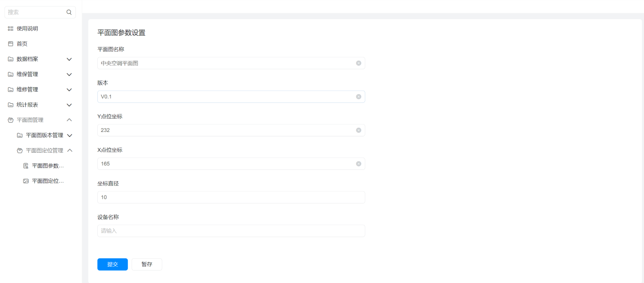Image resolution: width=644 pixels, height=283 pixels.
Task: Click the 平面图定位 image icon in sidebar
Action: (26, 181)
